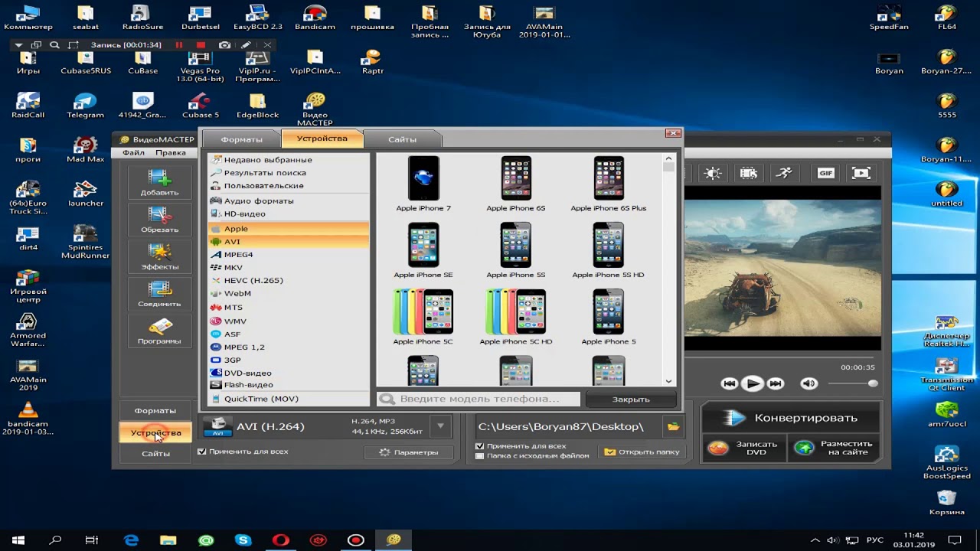Select the Apple iPhone 5C preset
Viewport: 980px width, 551px height.
[423, 317]
